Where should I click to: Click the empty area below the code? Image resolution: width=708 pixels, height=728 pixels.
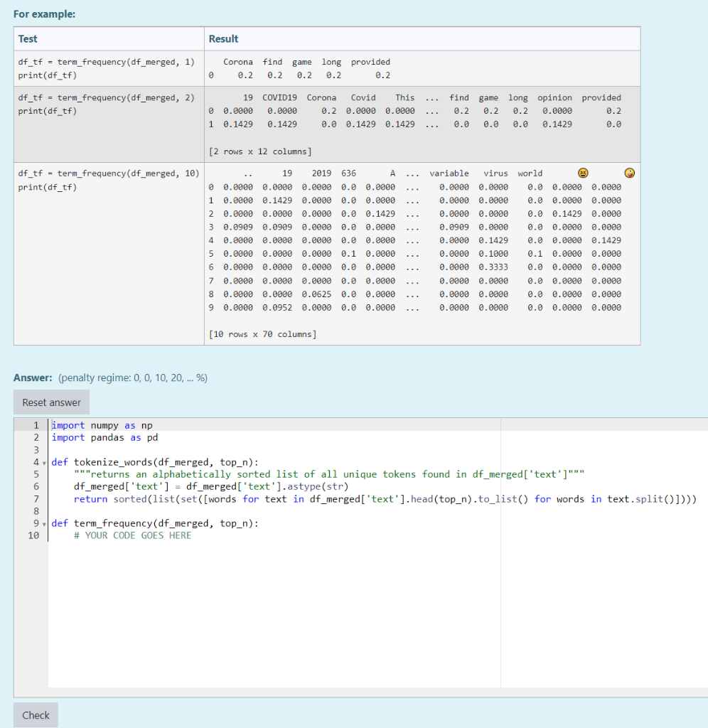[284, 619]
